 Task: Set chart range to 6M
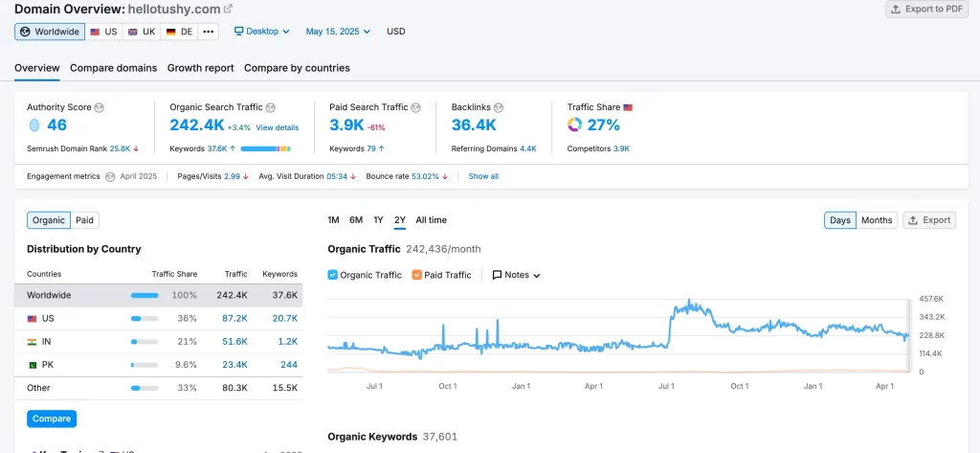pyautogui.click(x=356, y=220)
